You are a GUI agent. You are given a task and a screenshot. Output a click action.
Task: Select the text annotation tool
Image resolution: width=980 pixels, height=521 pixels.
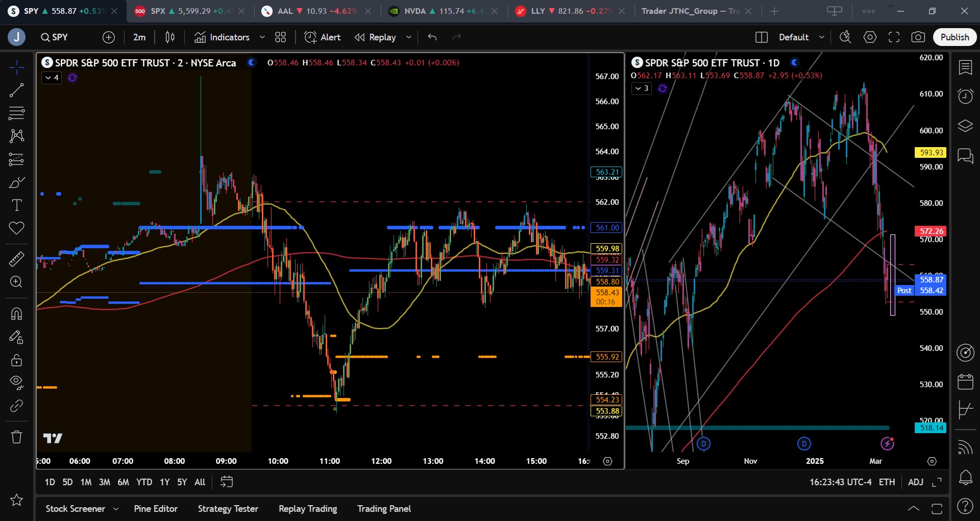(x=16, y=205)
